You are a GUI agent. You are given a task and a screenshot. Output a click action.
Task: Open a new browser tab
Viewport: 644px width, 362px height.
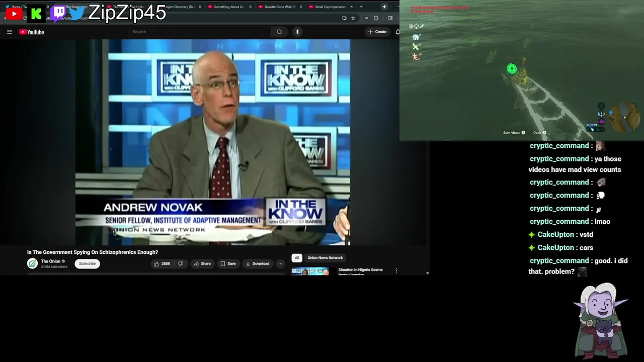click(361, 7)
